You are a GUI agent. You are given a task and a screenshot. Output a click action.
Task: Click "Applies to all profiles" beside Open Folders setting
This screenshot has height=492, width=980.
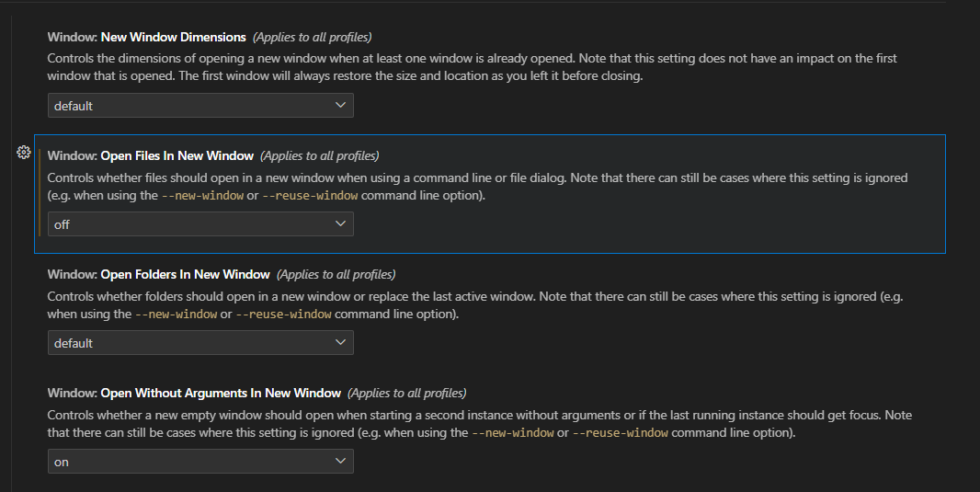336,275
